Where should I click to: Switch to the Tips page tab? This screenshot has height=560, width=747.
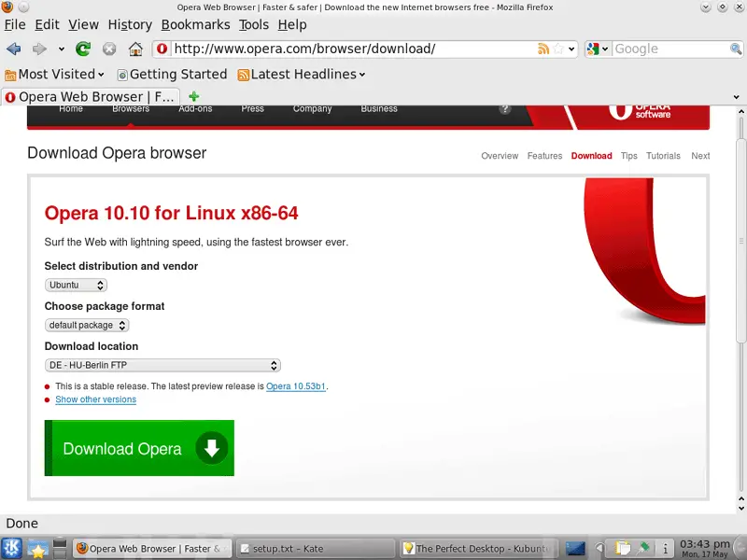click(628, 156)
